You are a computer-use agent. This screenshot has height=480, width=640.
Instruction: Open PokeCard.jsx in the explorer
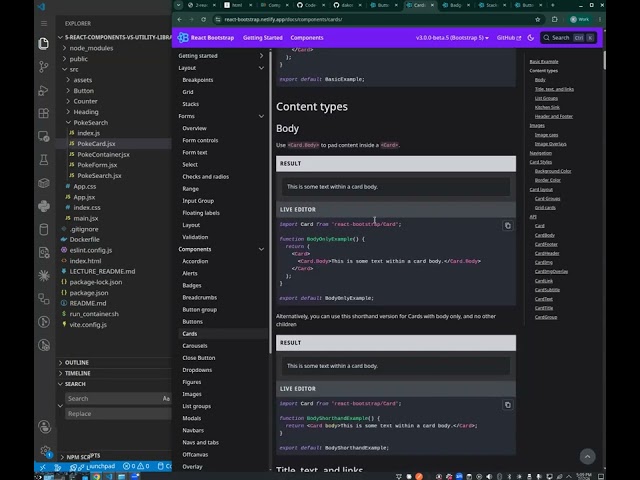96,144
